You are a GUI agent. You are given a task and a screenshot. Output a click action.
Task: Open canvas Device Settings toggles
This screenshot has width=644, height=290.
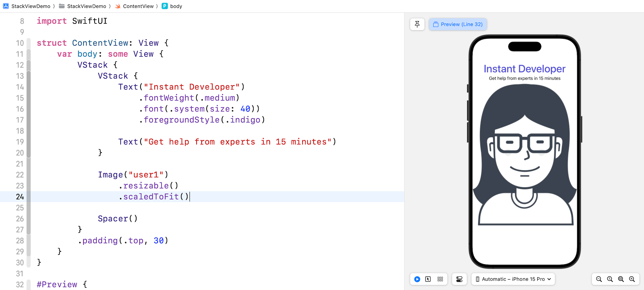(459, 279)
